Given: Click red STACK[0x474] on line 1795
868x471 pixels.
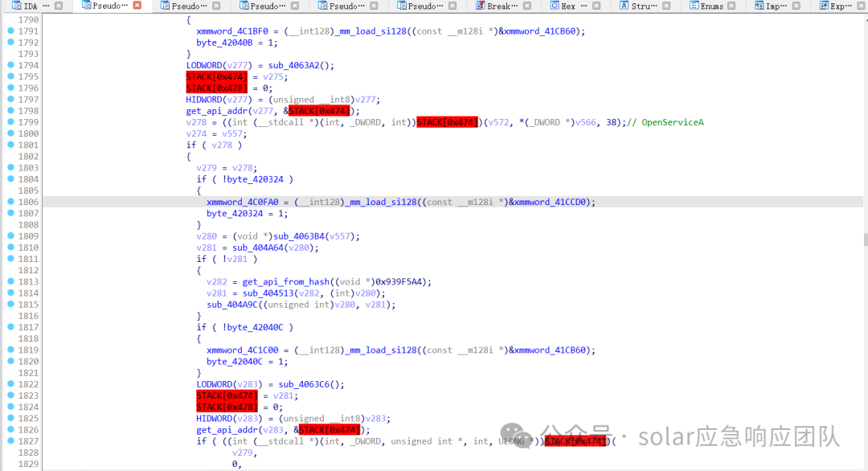Looking at the screenshot, I should tap(216, 76).
